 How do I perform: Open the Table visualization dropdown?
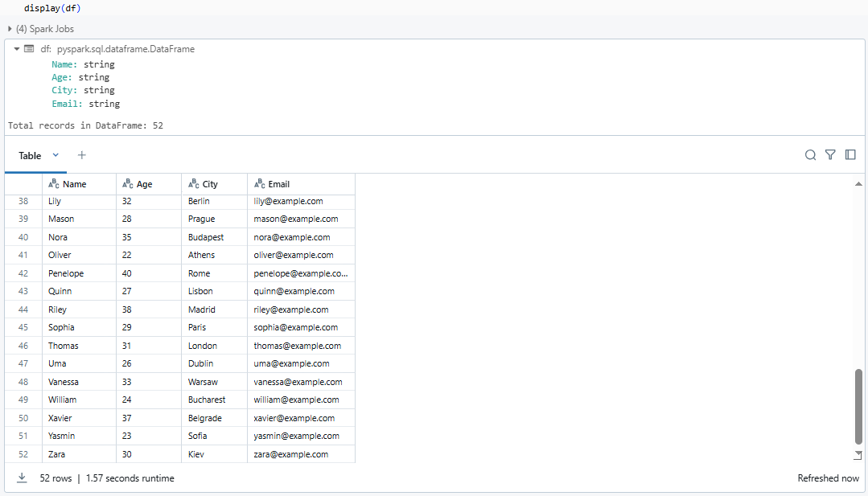point(56,154)
